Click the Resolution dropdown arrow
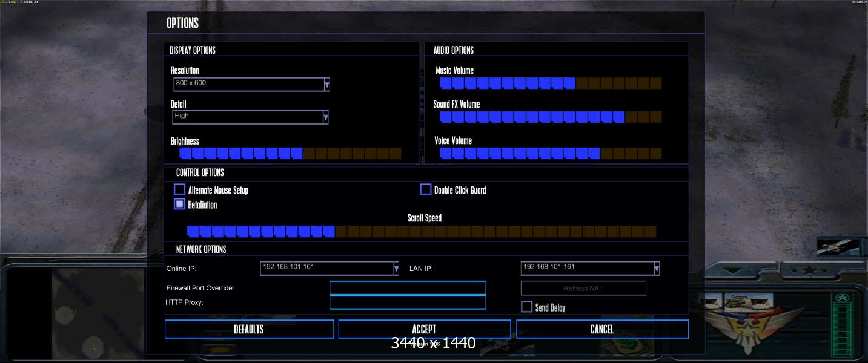Image resolution: width=868 pixels, height=363 pixels. pos(326,84)
